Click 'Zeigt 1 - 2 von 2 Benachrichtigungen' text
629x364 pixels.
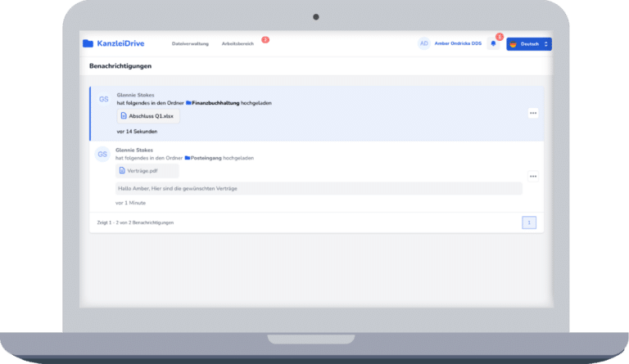(135, 222)
